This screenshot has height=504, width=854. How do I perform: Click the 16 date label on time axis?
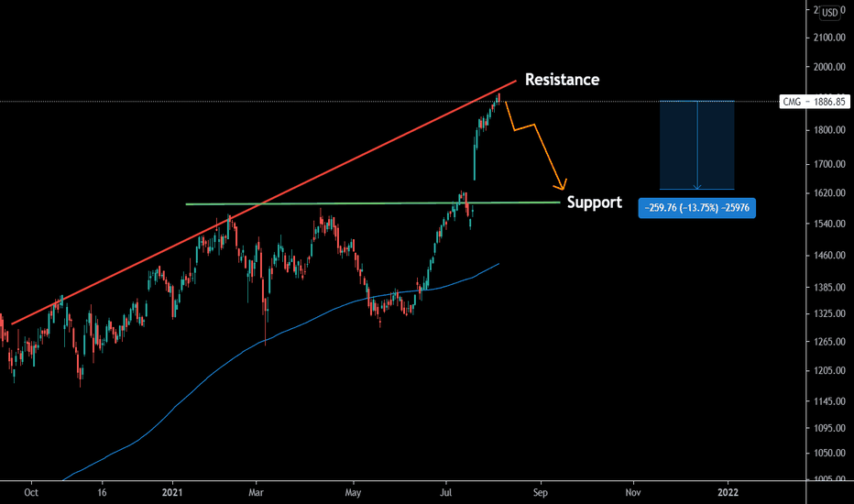102,493
